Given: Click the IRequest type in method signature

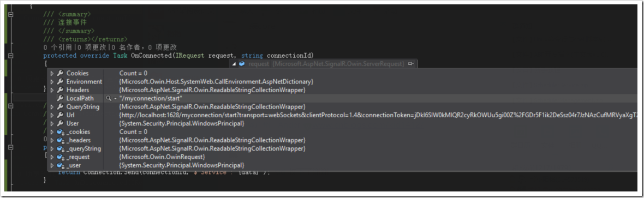Looking at the screenshot, I should 190,56.
